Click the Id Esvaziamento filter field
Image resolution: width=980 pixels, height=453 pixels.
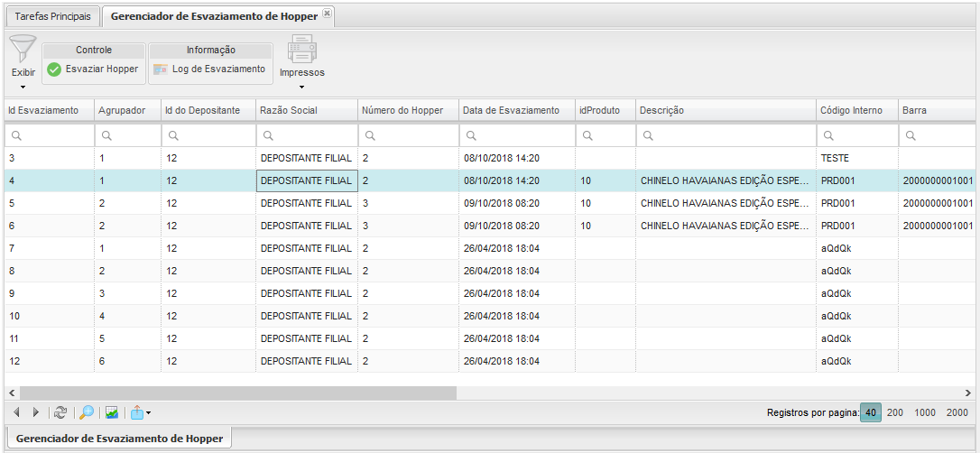point(50,135)
